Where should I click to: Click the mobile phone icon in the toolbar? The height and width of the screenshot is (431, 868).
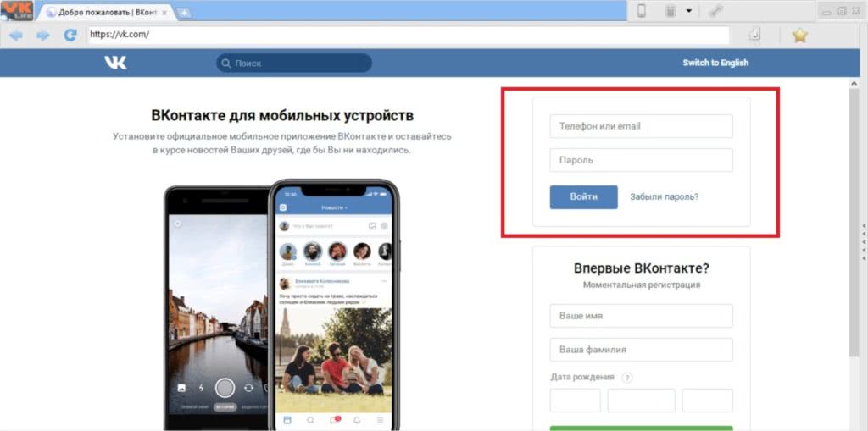(x=642, y=11)
